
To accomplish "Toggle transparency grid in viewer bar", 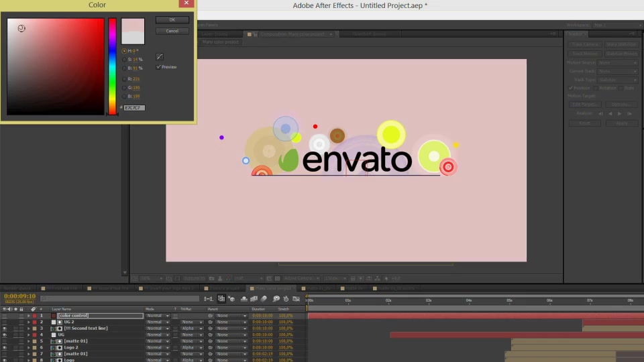I will (x=277, y=278).
